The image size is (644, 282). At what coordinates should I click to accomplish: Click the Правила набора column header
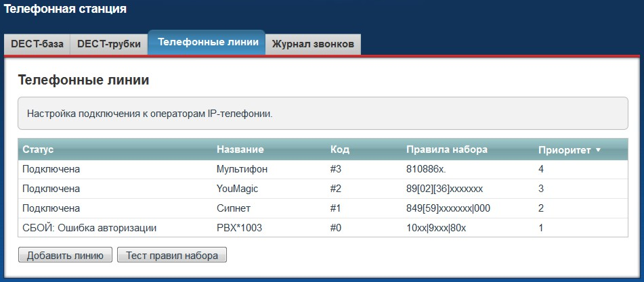coord(446,149)
